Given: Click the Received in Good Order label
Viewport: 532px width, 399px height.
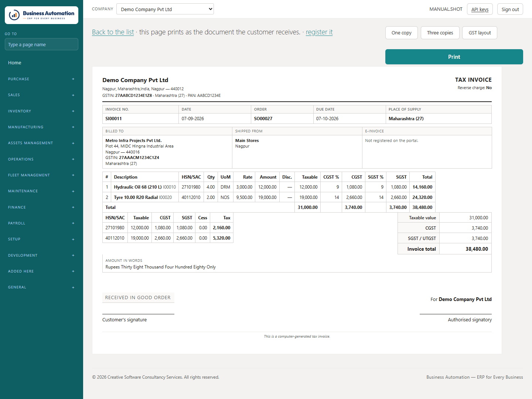Looking at the screenshot, I should point(138,298).
